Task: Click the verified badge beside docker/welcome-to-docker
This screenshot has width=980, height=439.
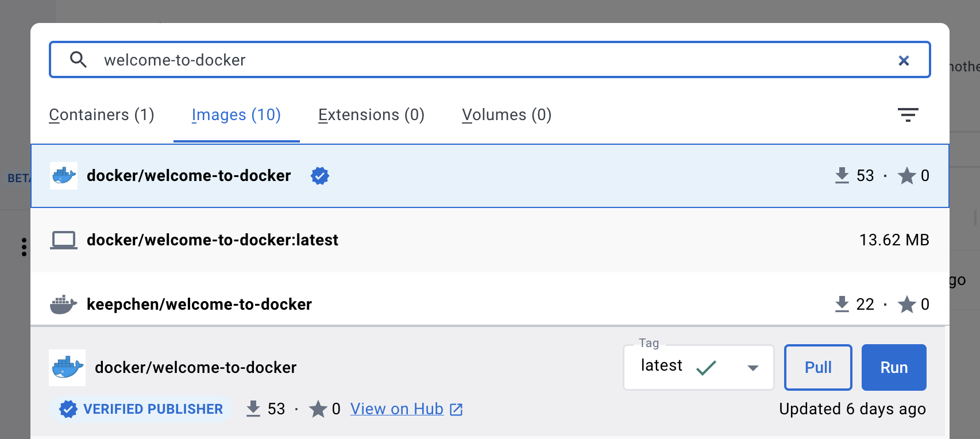Action: [x=320, y=176]
